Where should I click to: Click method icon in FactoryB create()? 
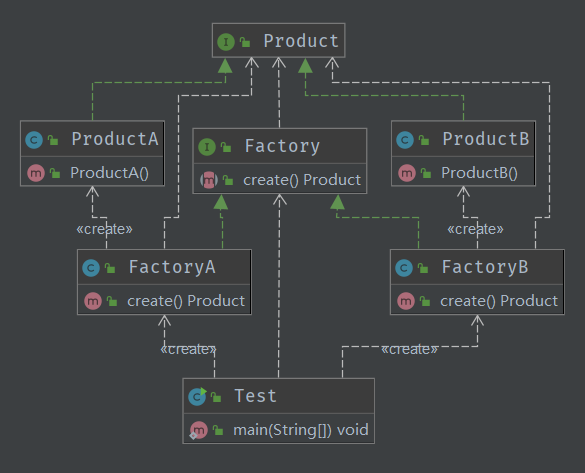tap(406, 301)
